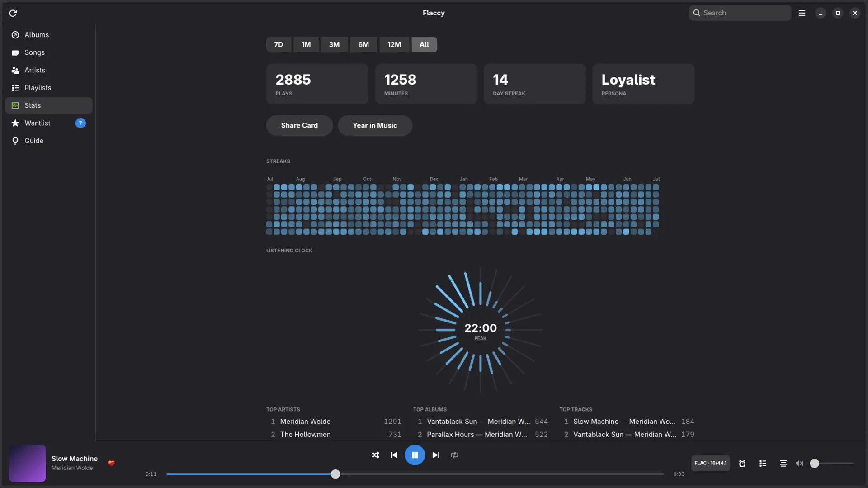Click the Stats chart icon
The height and width of the screenshot is (488, 868).
tap(15, 105)
